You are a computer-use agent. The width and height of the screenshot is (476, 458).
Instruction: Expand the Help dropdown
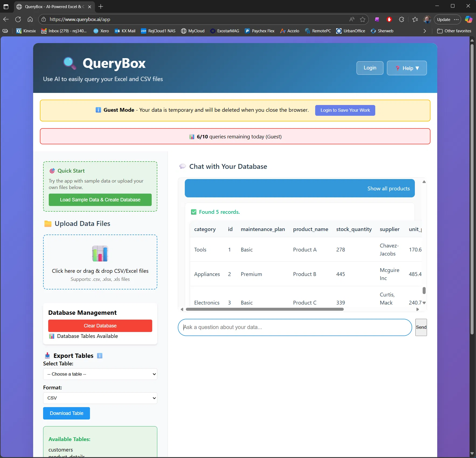click(407, 68)
